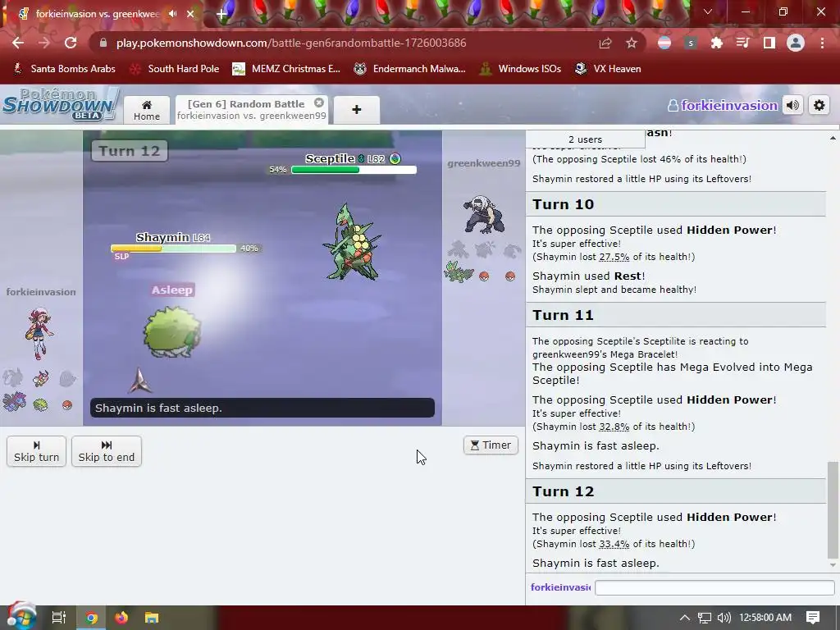Click the last Poké Ball in greenkween99's team
This screenshot has height=630, width=840.
[x=510, y=276]
